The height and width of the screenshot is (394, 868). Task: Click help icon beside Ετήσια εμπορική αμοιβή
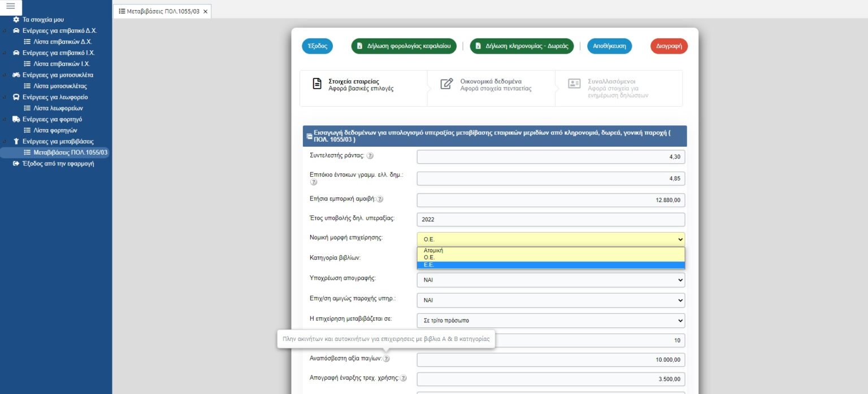[380, 199]
